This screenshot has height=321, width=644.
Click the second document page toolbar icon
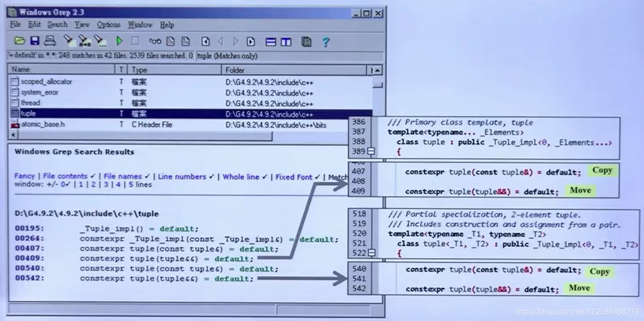coord(186,42)
